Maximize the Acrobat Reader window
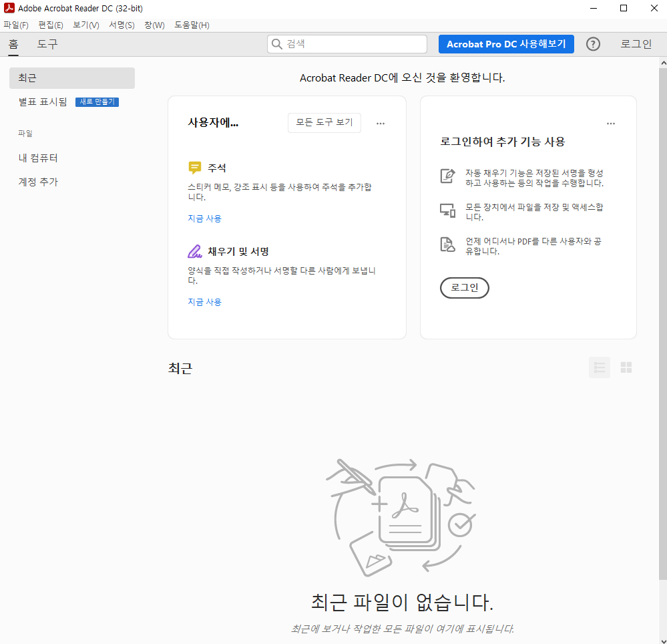The image size is (667, 644). point(623,8)
